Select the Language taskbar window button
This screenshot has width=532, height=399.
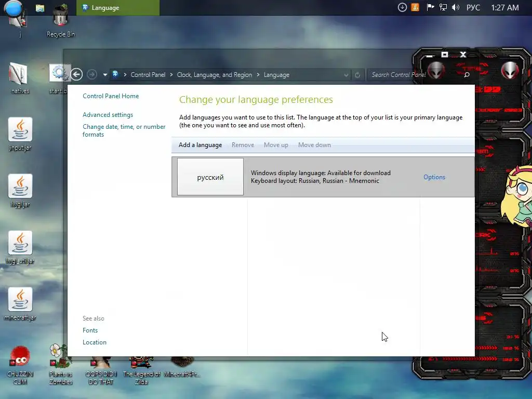click(118, 7)
